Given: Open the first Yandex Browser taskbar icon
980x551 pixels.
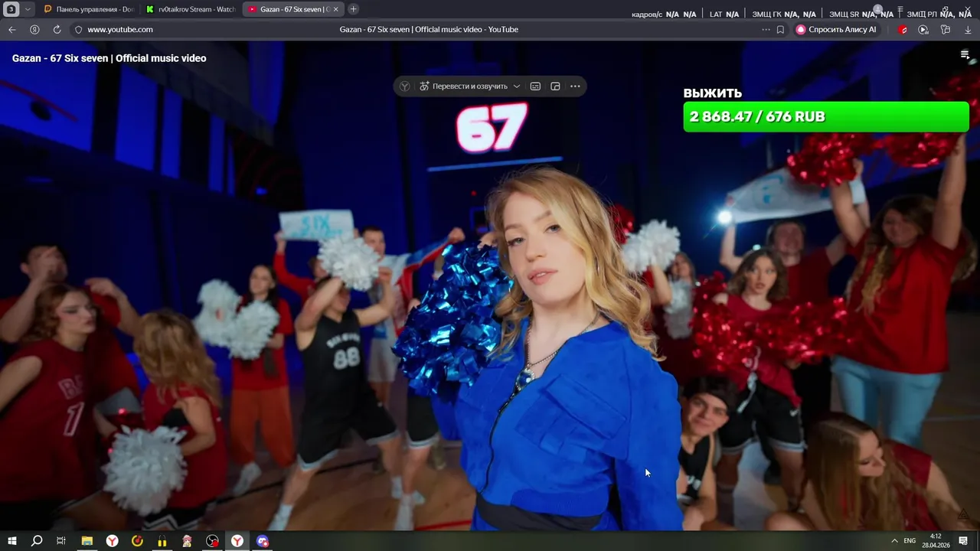Looking at the screenshot, I should [112, 541].
